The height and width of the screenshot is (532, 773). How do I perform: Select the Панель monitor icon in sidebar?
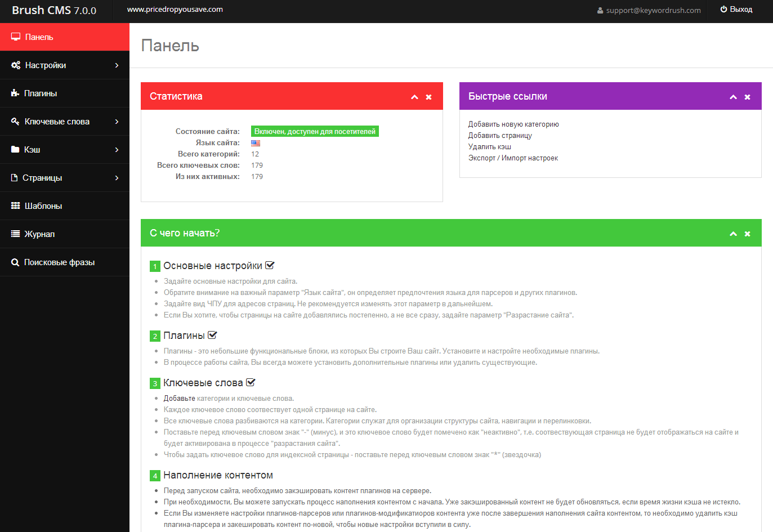click(15, 37)
